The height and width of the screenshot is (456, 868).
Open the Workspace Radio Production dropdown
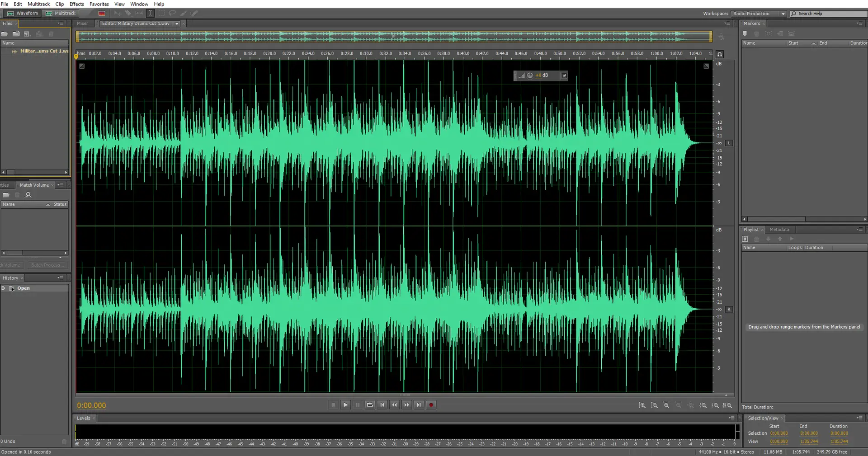[x=758, y=14]
